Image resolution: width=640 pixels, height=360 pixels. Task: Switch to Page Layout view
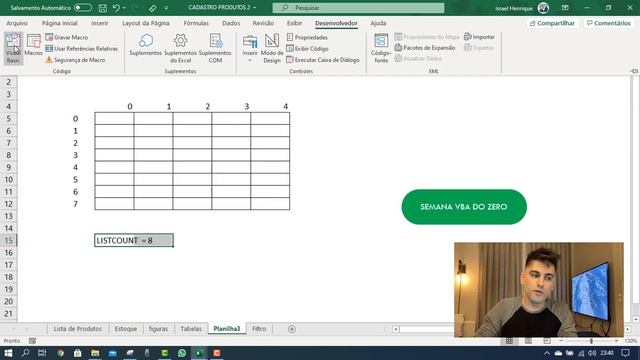click(528, 341)
